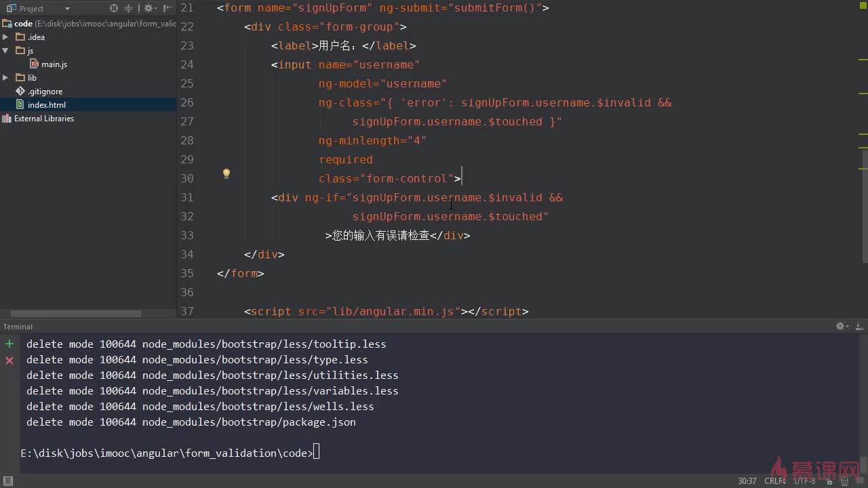This screenshot has height=488, width=868.
Task: Select the lib folder row
Action: click(x=88, y=78)
